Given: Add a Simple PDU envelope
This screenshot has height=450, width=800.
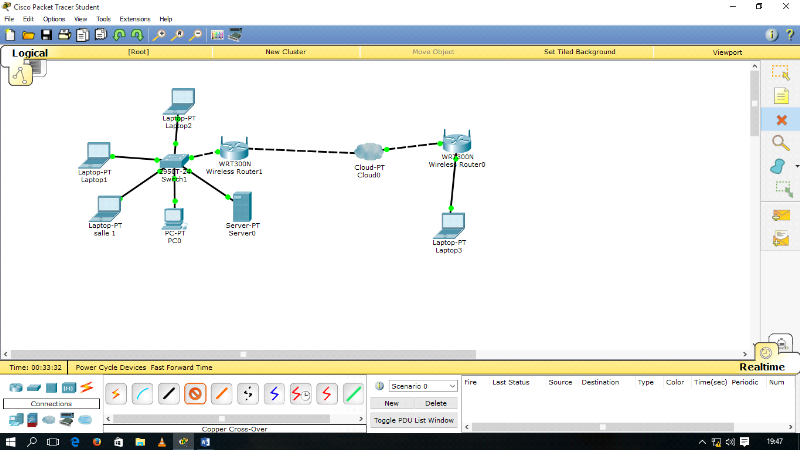Looking at the screenshot, I should pos(781,215).
